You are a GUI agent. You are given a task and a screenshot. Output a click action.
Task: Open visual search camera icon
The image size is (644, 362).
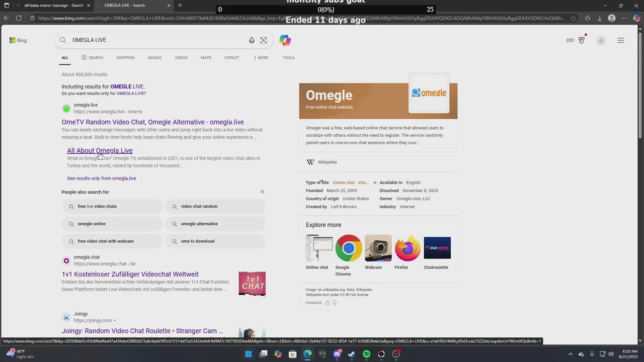tap(264, 40)
